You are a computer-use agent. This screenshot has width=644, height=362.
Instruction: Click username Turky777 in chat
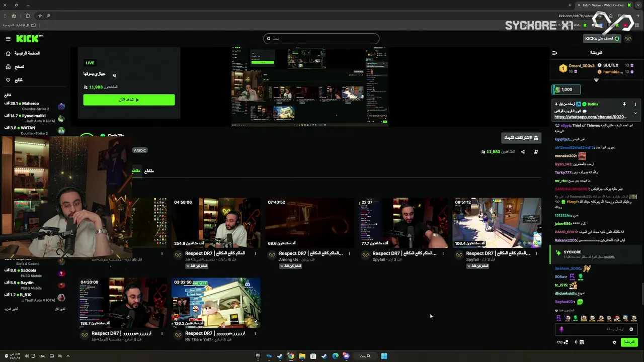[x=563, y=172]
